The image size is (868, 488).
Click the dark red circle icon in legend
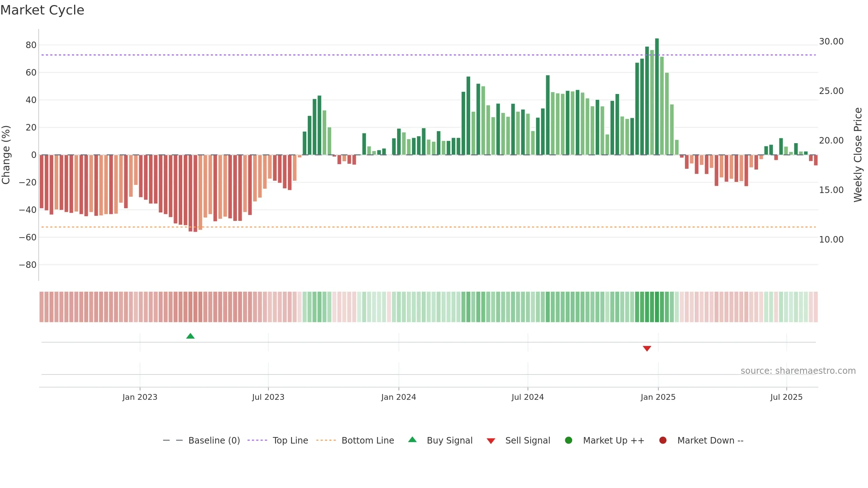[663, 440]
